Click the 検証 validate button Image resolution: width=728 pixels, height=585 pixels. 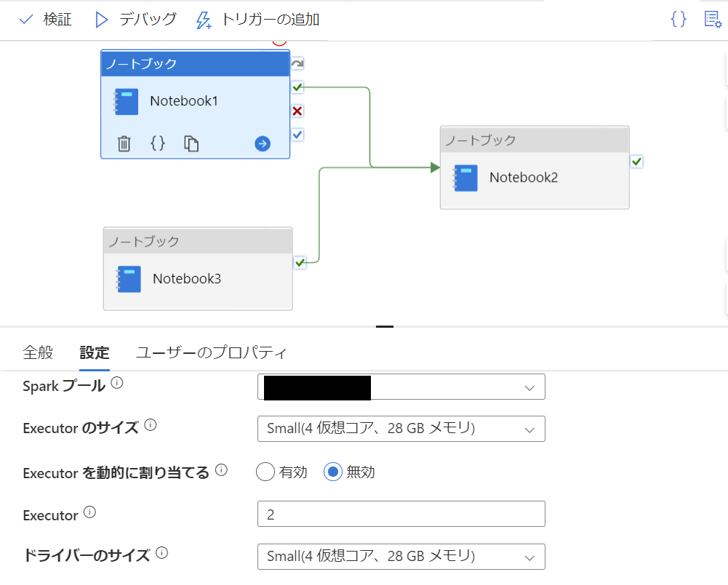[x=45, y=20]
